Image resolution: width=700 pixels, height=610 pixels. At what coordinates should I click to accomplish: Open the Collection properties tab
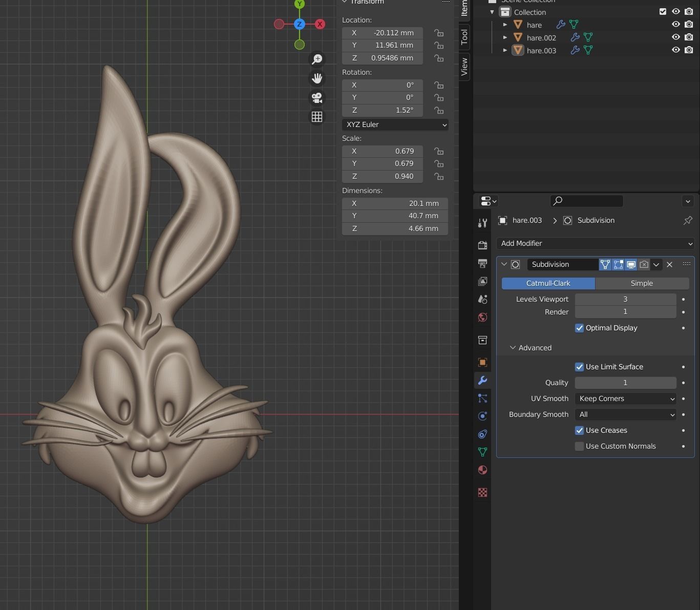point(482,340)
